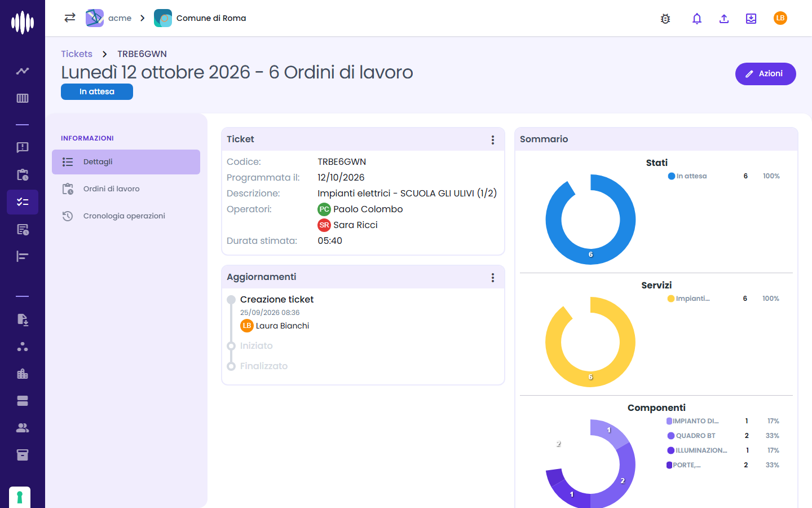Open the people group icon in sidebar
Image resolution: width=812 pixels, height=508 pixels.
point(23,428)
